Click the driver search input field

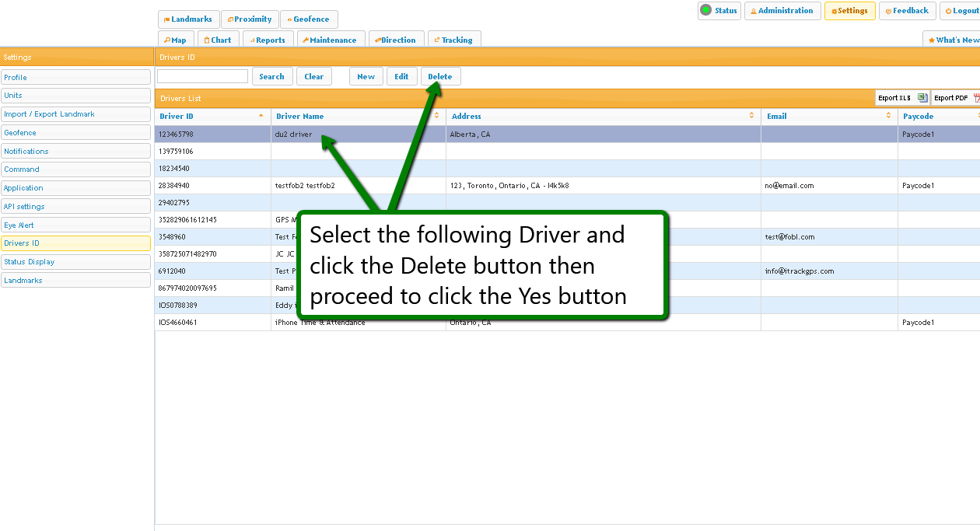(202, 76)
